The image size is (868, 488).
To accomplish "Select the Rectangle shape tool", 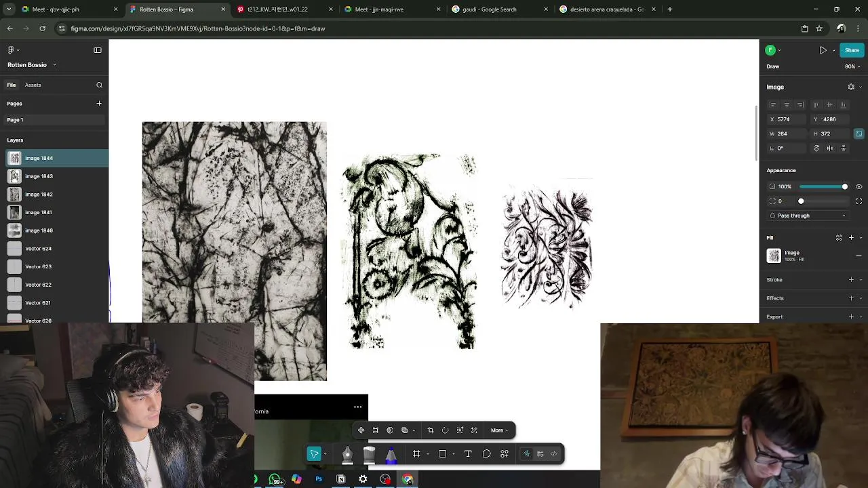I will 442,454.
